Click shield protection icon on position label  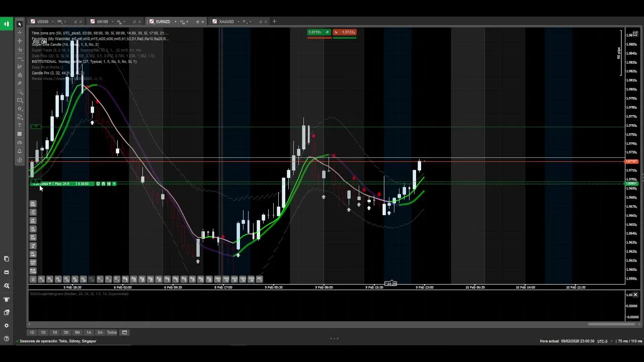pyautogui.click(x=98, y=184)
